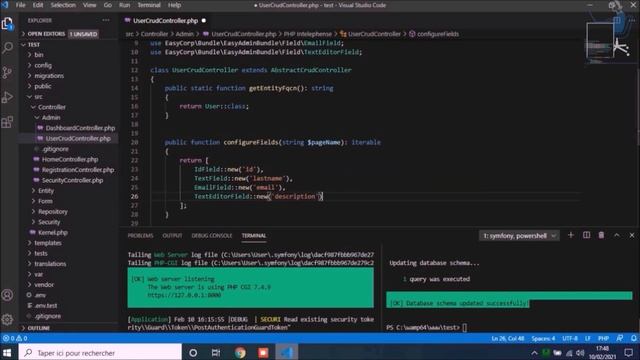Expand the vendor folder
This screenshot has width=640, height=360.
tap(44, 284)
